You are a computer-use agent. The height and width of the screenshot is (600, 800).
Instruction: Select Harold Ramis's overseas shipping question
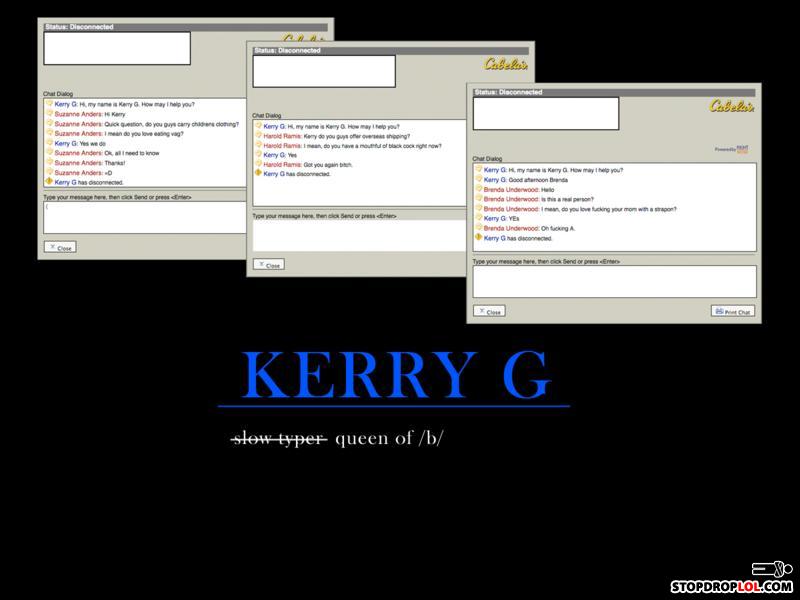click(337, 136)
